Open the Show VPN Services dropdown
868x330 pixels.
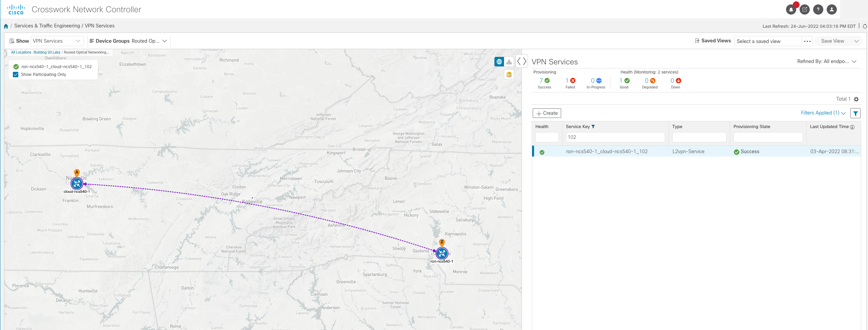[57, 41]
